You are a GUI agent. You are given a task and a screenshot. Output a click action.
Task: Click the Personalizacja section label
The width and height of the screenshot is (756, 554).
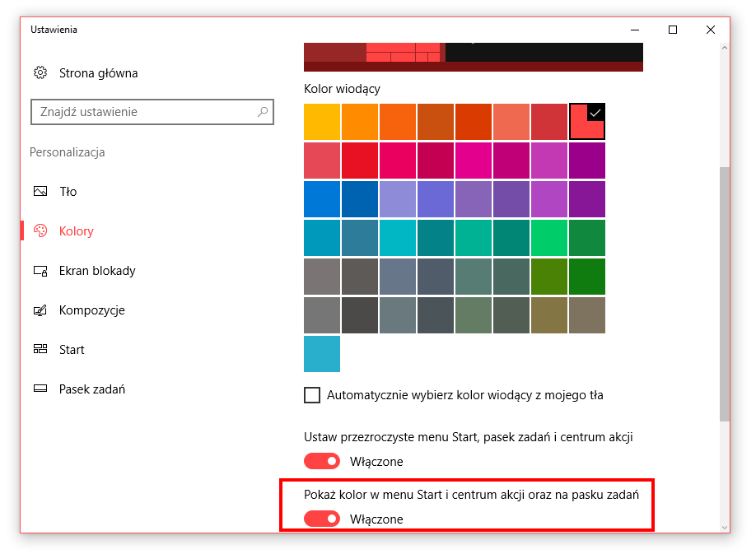67,152
